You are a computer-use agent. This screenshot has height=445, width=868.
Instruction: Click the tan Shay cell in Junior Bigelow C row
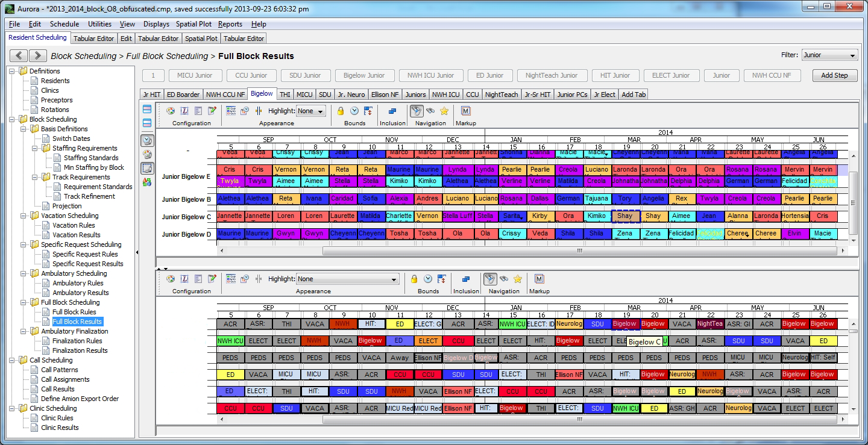pyautogui.click(x=625, y=216)
